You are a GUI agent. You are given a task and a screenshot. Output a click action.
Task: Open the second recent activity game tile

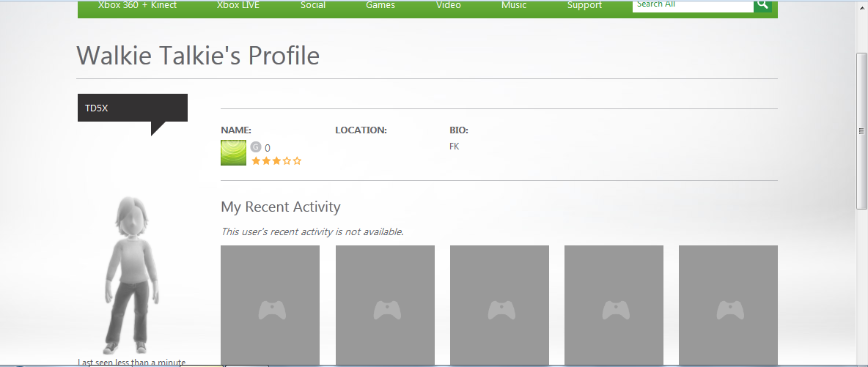pos(385,305)
